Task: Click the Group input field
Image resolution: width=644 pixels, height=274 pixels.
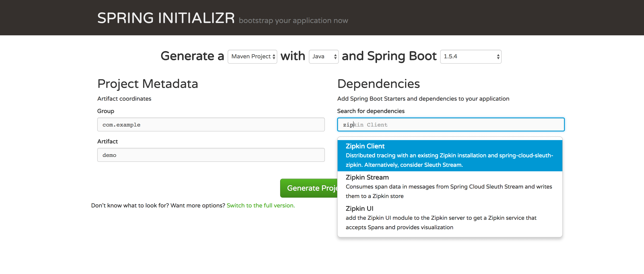Action: coord(211,124)
